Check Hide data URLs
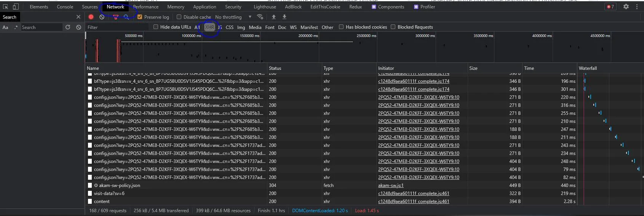This screenshot has width=644, height=216. (x=156, y=27)
